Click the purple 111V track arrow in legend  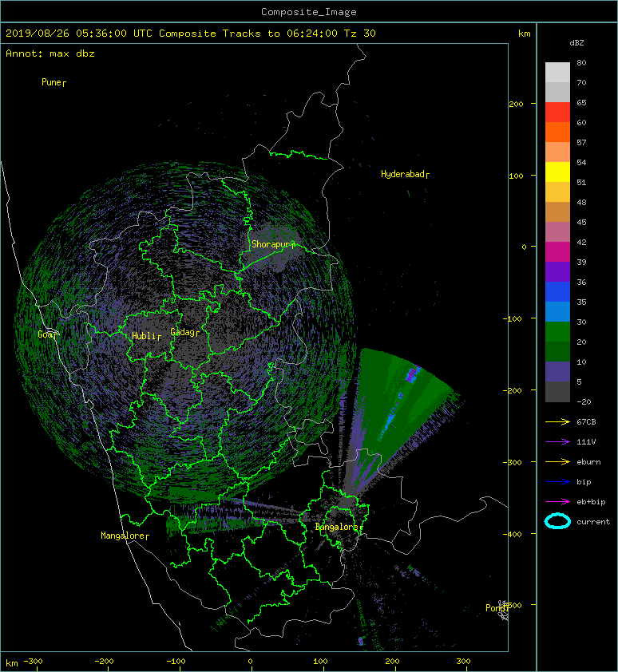coord(557,442)
